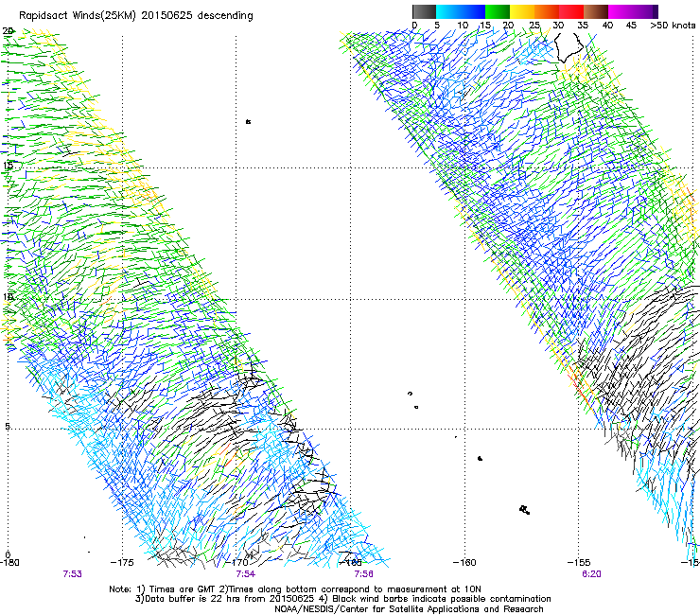This screenshot has height=615, width=700.
Task: Click the legend tick label 25
Action: (x=534, y=26)
